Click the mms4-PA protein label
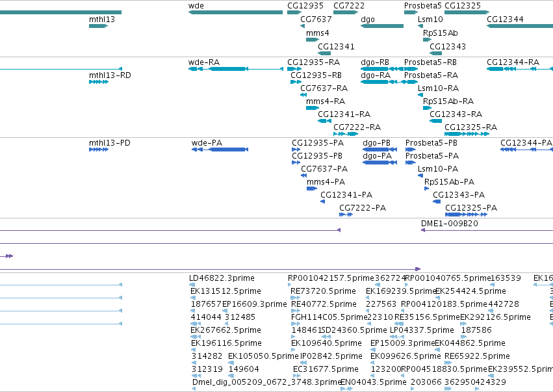This screenshot has height=392, width=553. [x=326, y=182]
